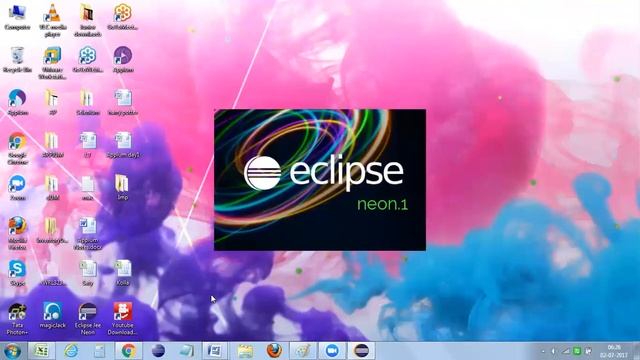Open the Recycle Bin

point(17,60)
